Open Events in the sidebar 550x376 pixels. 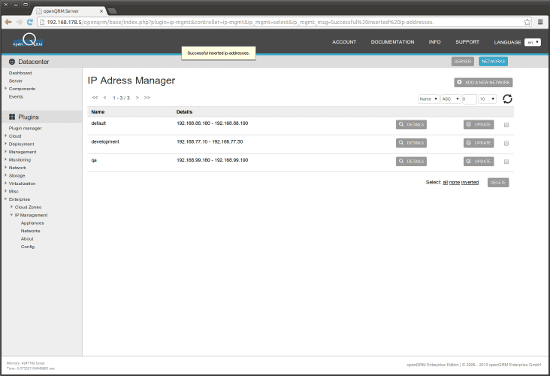click(x=16, y=97)
